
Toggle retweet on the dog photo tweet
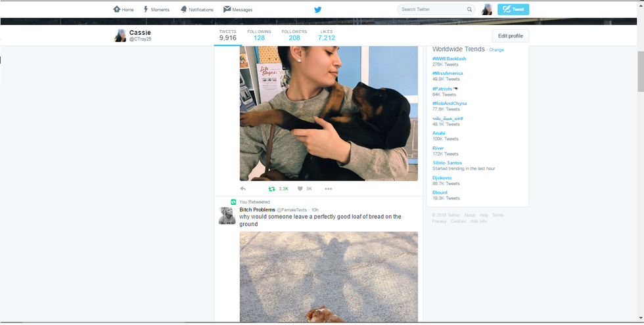272,188
